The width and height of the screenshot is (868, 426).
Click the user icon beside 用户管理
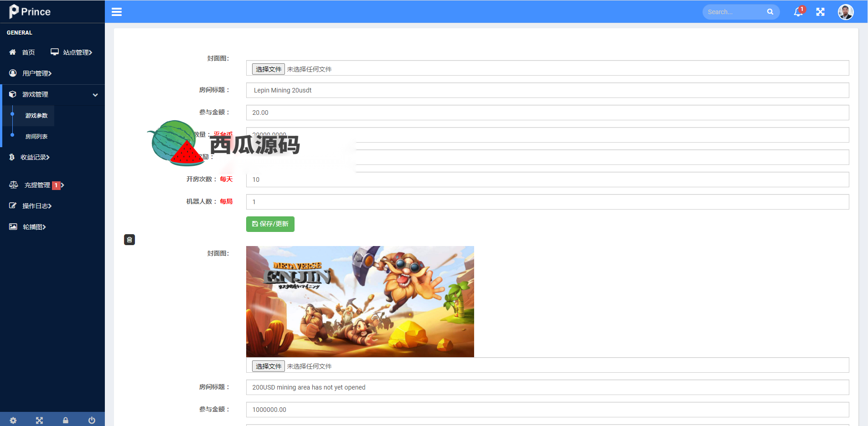[13, 73]
